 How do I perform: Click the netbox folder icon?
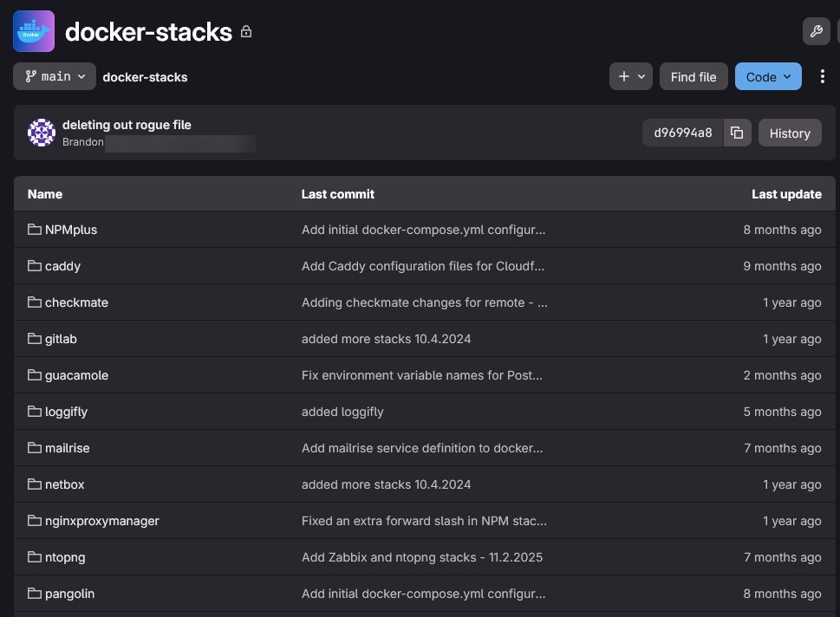(35, 484)
